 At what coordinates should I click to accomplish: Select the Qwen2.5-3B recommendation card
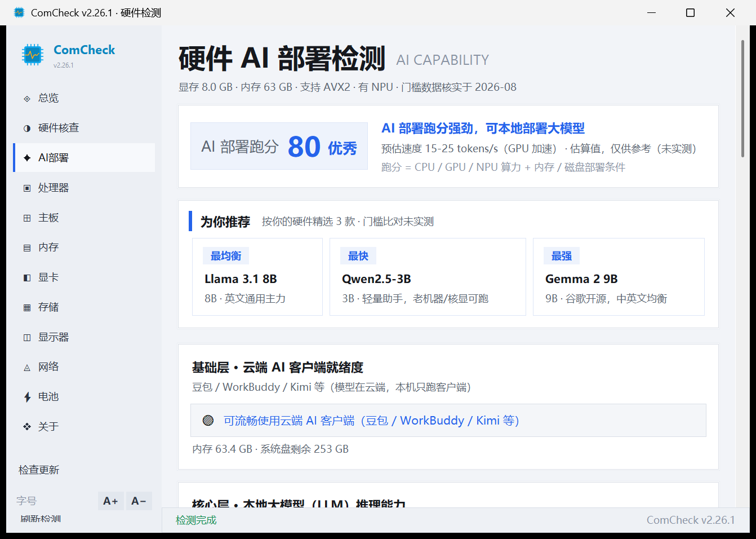coord(428,277)
